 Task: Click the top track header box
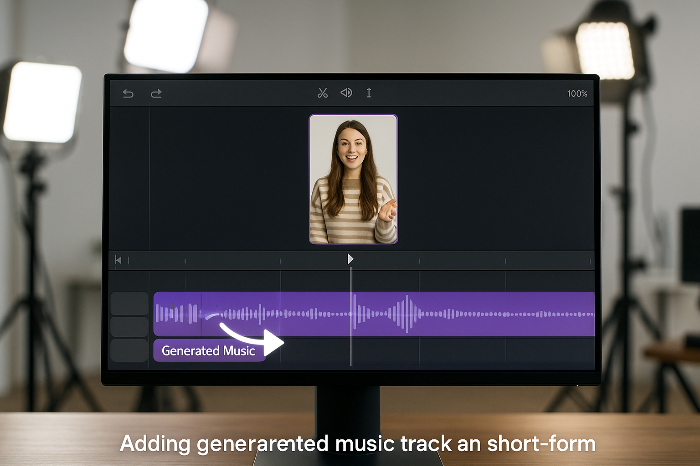pos(129,304)
